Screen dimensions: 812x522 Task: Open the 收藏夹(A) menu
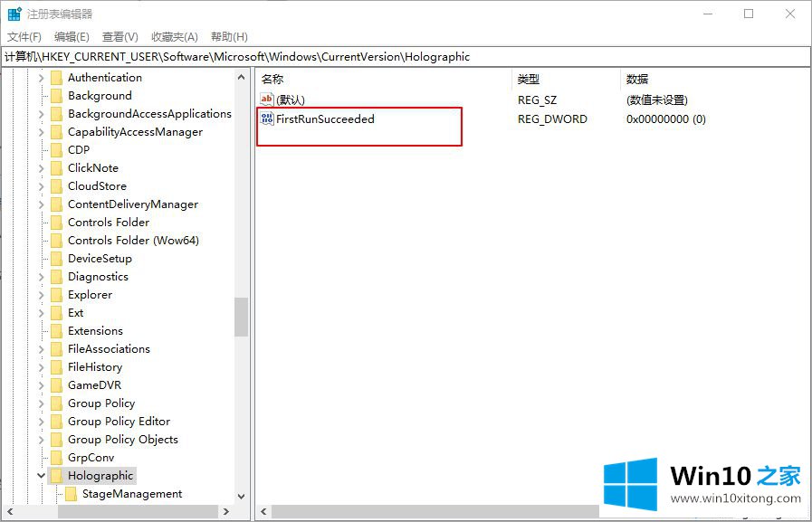point(175,37)
